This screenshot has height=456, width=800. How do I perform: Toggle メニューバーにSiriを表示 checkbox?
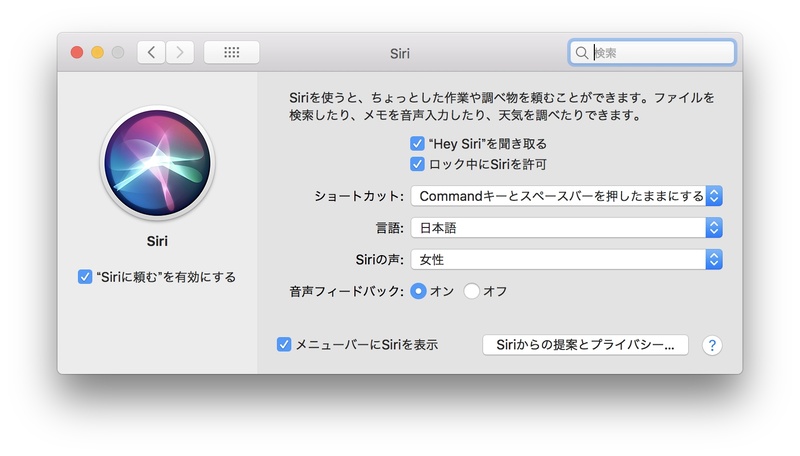pos(284,345)
